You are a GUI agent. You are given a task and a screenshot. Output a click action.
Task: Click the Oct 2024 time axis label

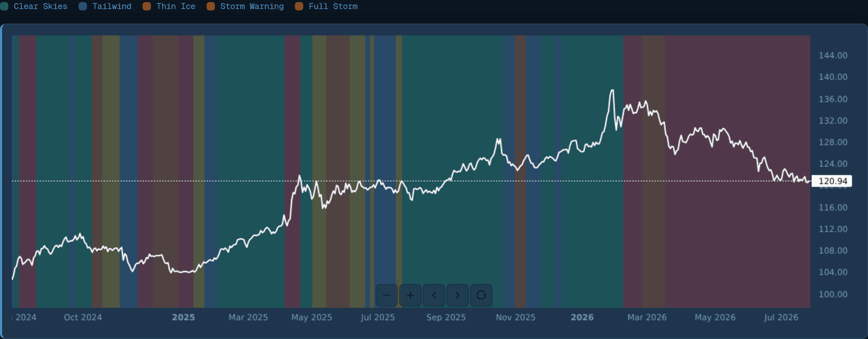click(x=83, y=317)
